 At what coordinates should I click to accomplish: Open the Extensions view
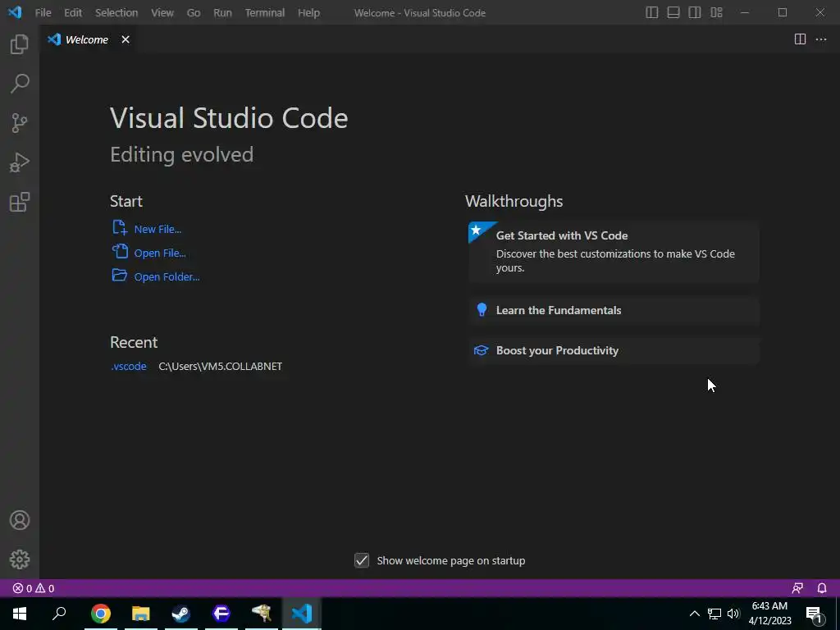coord(20,202)
